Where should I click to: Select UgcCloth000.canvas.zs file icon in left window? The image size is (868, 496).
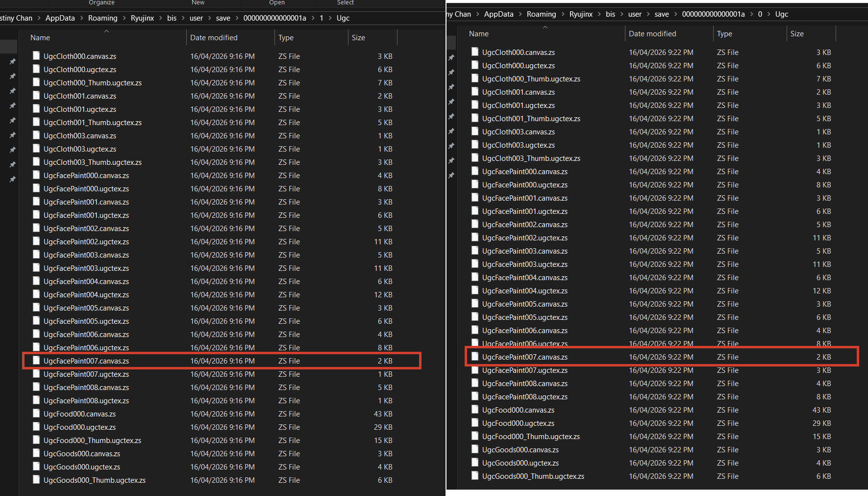tap(36, 55)
